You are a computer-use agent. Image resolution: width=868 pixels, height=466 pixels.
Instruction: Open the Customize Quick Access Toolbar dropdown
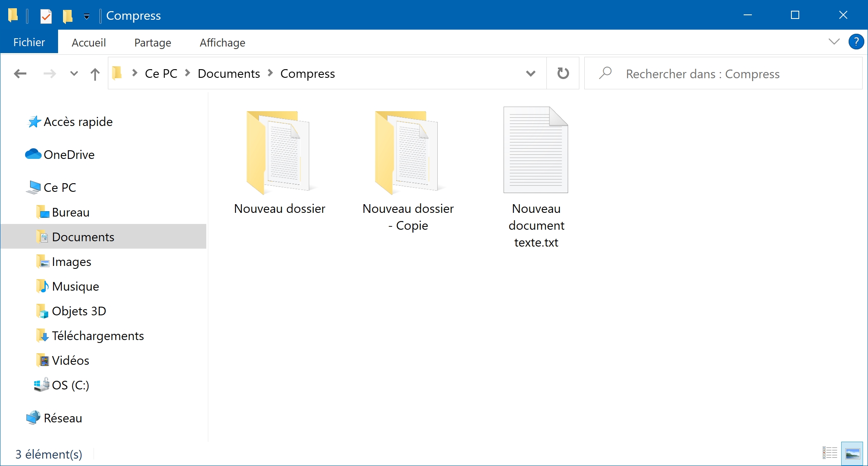click(86, 16)
